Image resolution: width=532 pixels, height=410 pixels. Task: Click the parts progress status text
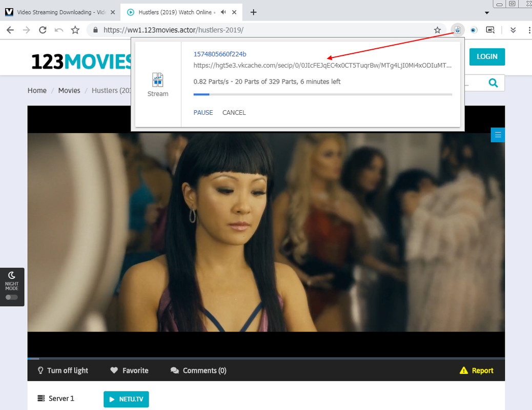tap(267, 81)
